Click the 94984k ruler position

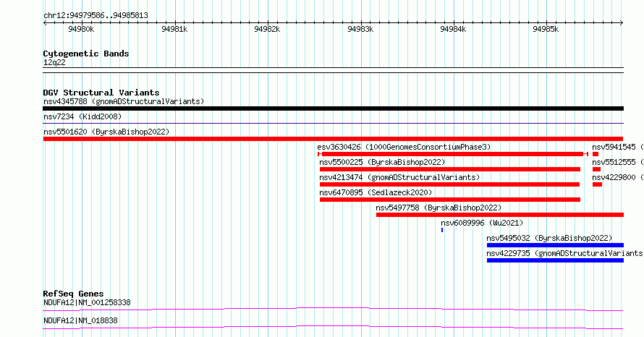click(453, 29)
